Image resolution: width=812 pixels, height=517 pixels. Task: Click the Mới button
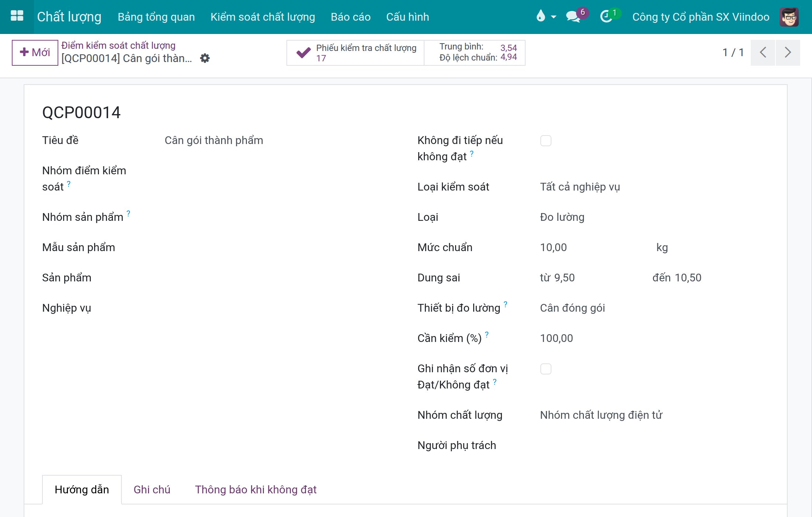35,52
